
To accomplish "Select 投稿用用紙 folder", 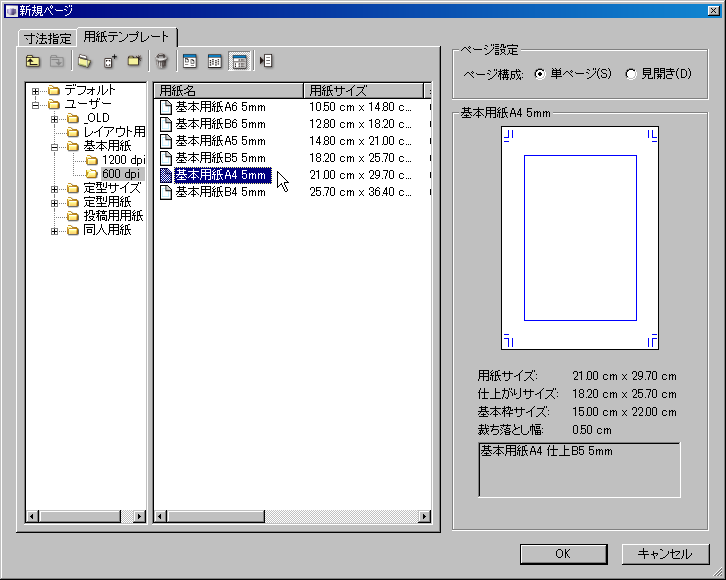I will click(113, 216).
